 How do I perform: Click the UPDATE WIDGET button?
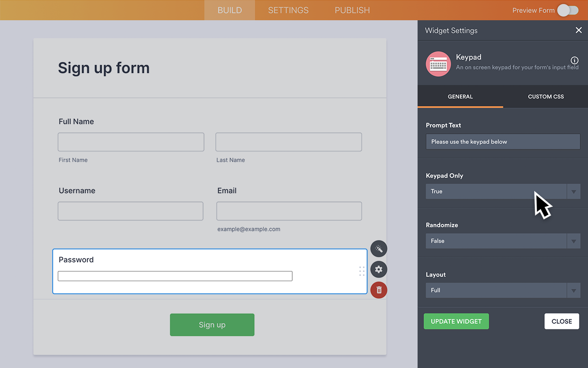tap(456, 321)
